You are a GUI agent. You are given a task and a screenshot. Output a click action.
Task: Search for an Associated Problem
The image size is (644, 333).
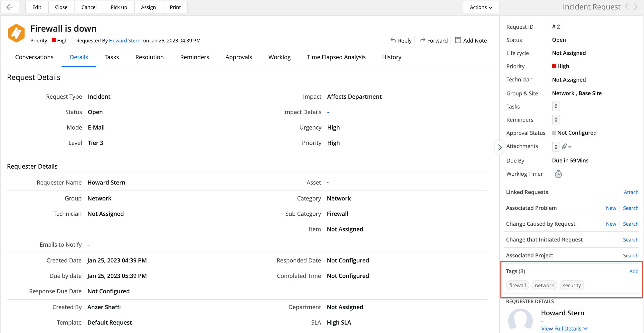631,208
